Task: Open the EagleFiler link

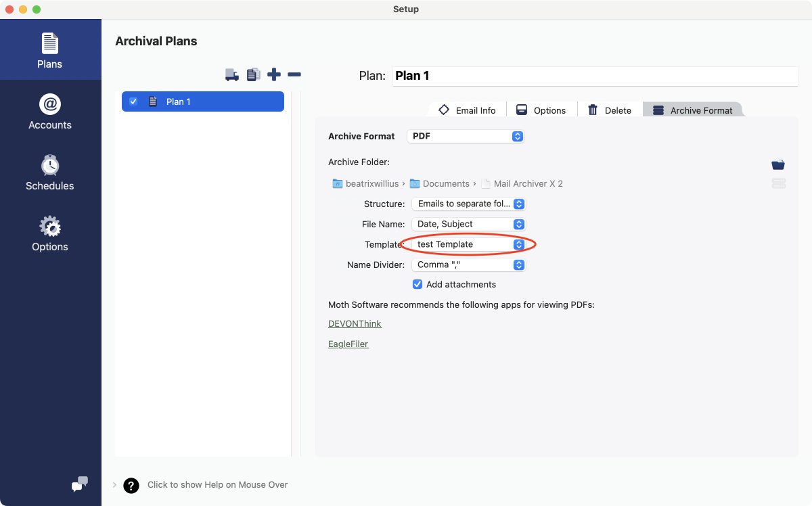Action: tap(348, 344)
